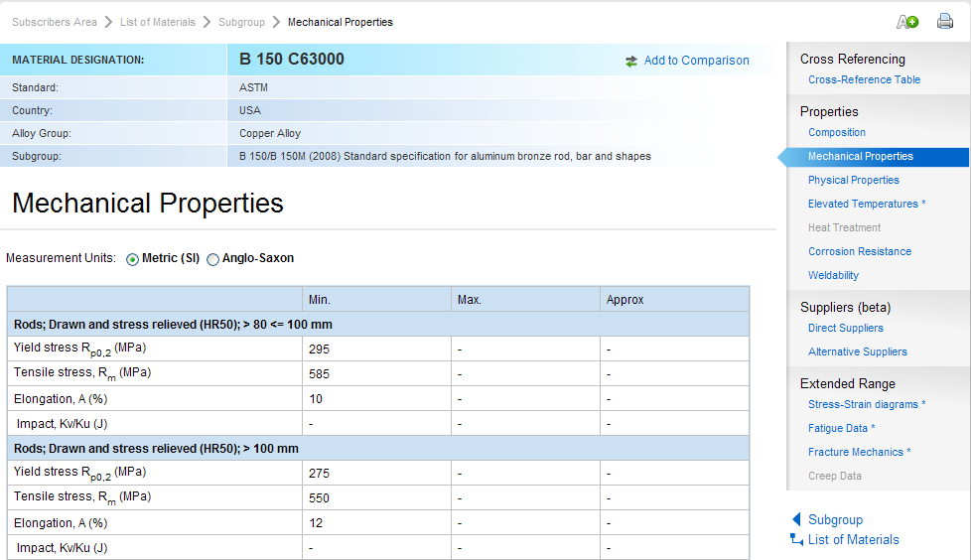Select the Anglo-Saxon units radio button
Screen dimensions: 971x560
point(212,259)
